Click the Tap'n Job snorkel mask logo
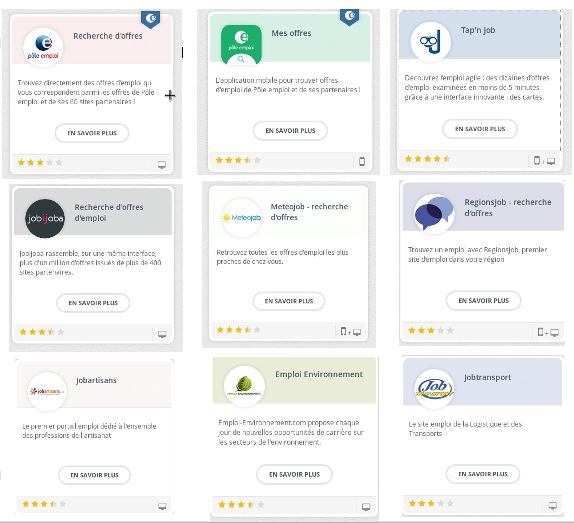574x523 pixels. click(431, 41)
